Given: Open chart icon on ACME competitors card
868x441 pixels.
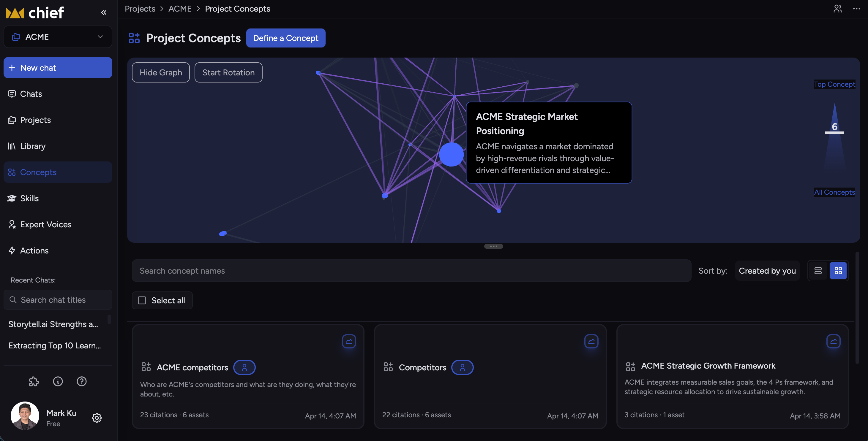Looking at the screenshot, I should [x=349, y=341].
